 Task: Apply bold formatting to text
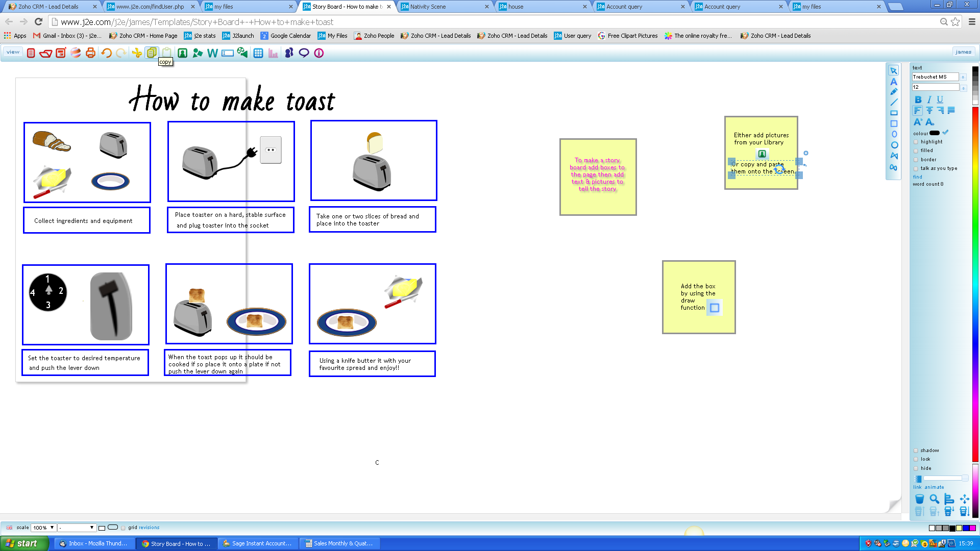coord(917,100)
